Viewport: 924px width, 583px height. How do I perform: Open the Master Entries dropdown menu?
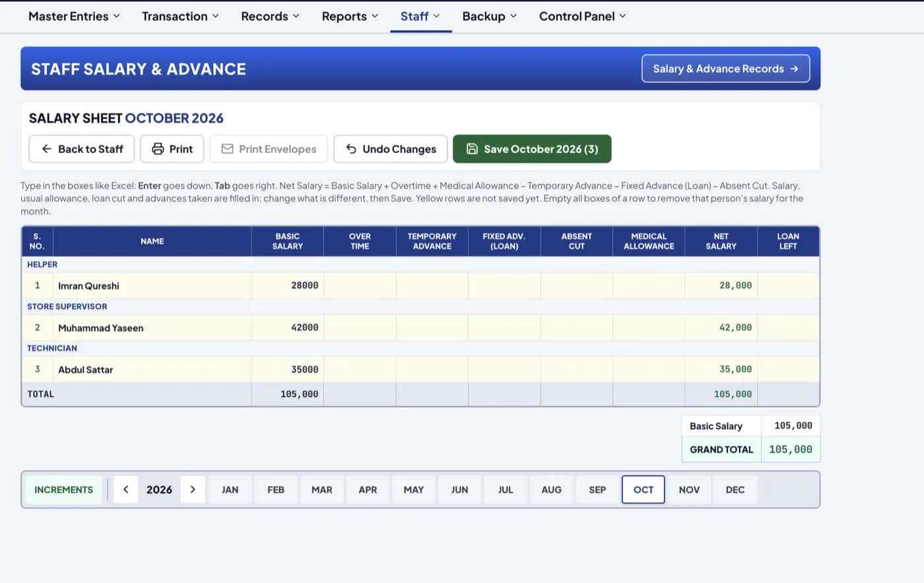tap(74, 16)
